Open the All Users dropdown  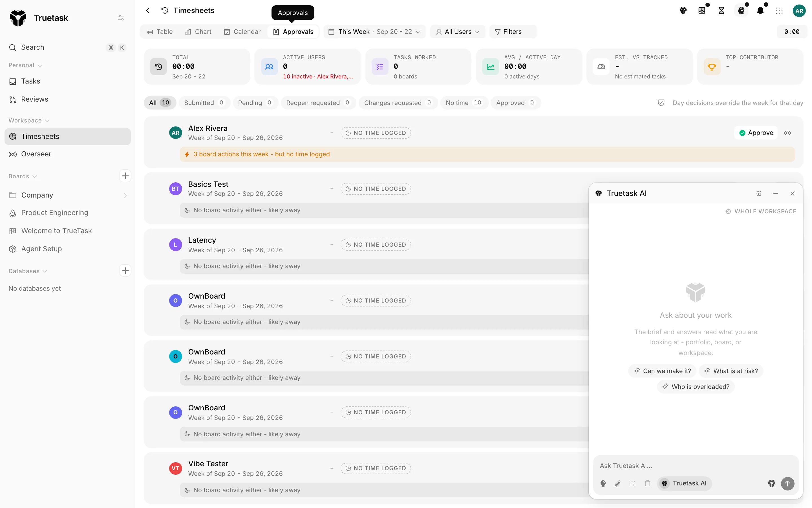point(458,32)
